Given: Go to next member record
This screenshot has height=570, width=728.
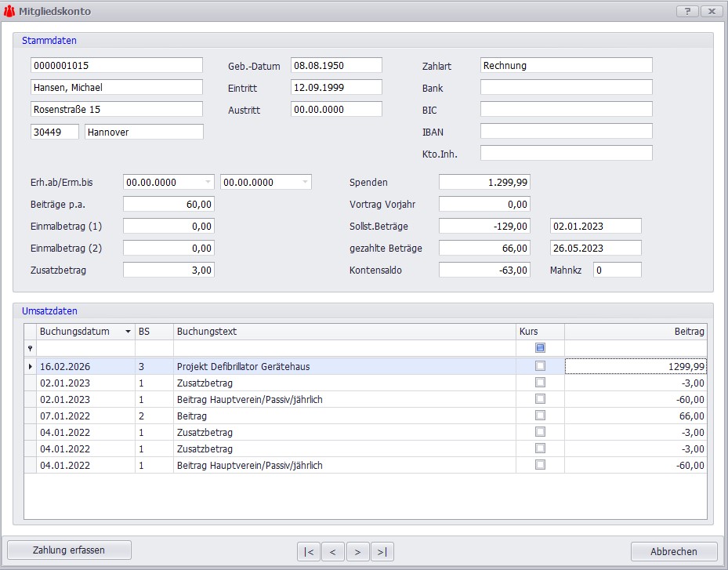Looking at the screenshot, I should 357,552.
